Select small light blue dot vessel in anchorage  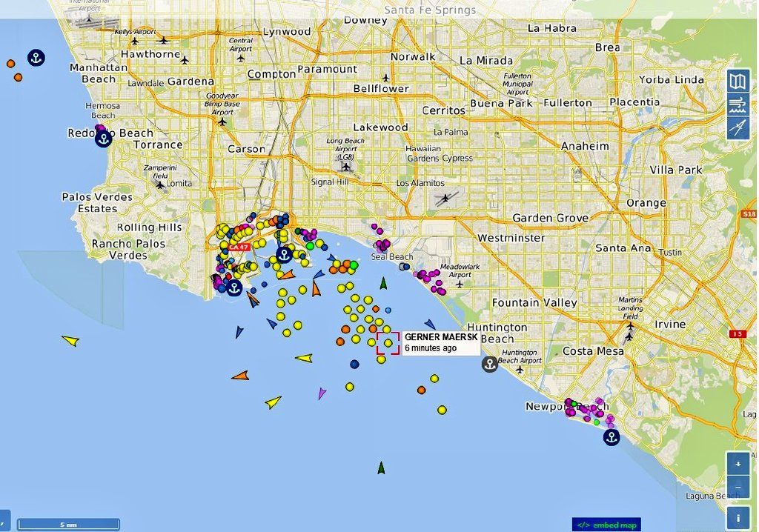[388, 310]
